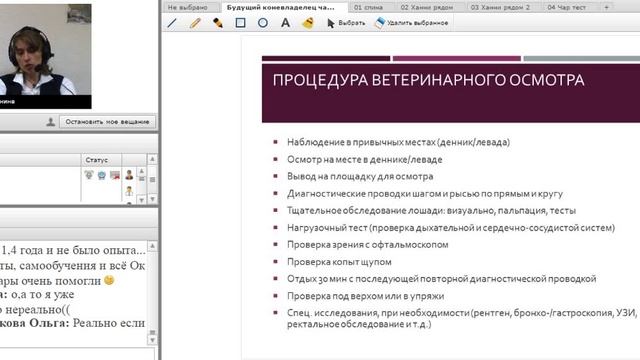
Task: Click bullet 'Диагностические проводки шагом и рысью'
Action: point(425,193)
